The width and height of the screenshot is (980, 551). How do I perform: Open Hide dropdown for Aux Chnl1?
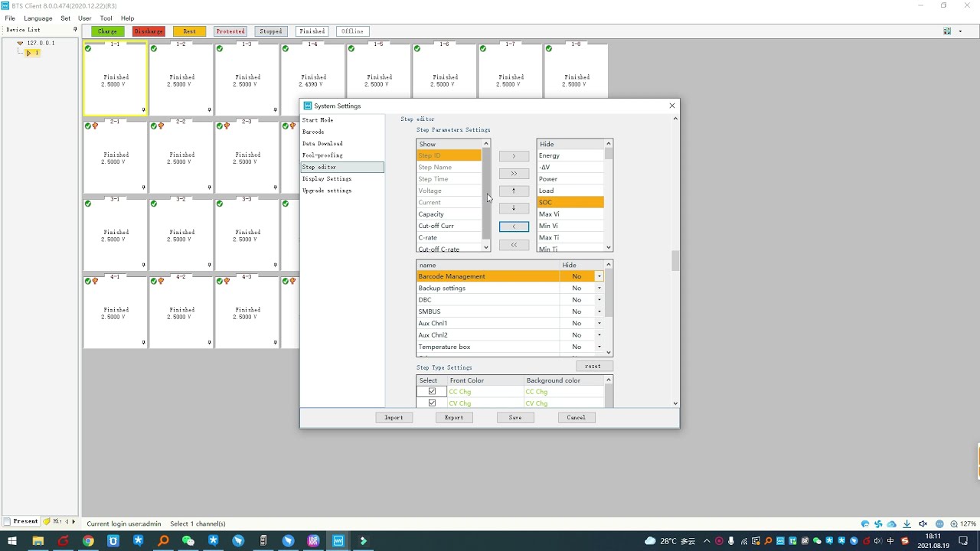point(599,324)
